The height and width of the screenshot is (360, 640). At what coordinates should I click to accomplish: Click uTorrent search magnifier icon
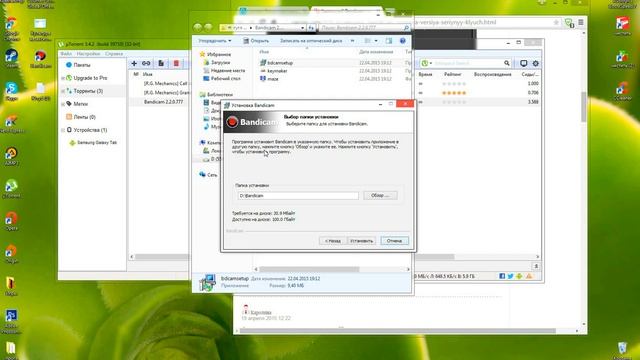coord(507,63)
